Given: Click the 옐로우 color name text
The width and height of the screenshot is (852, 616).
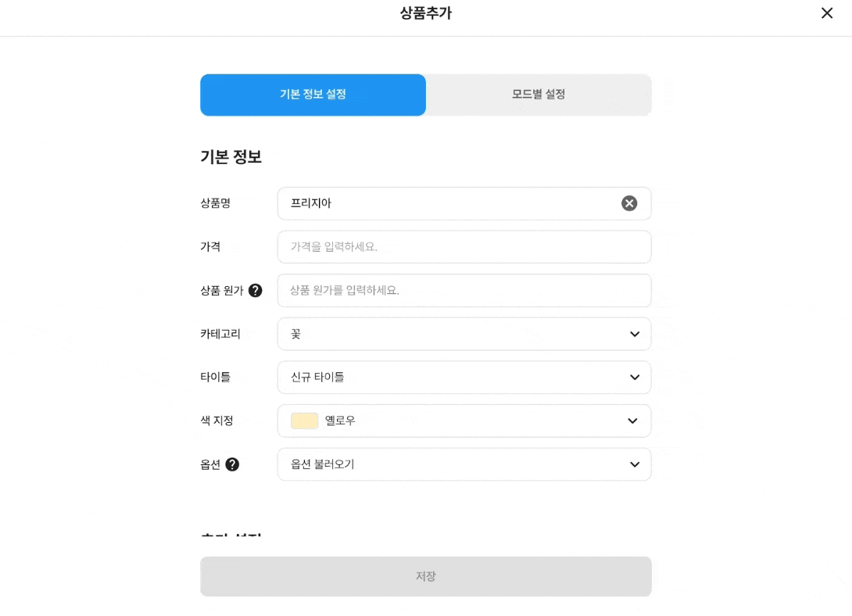Looking at the screenshot, I should click(x=340, y=421).
